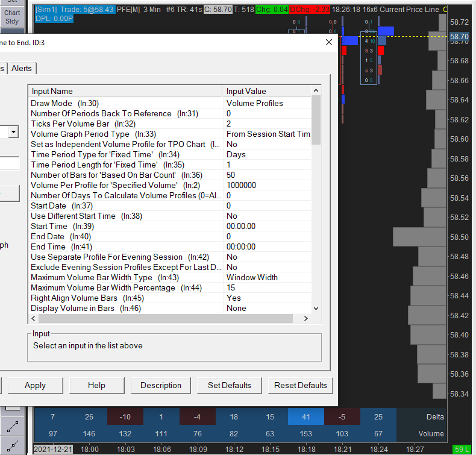Click the Volume value 153 cell
This screenshot has height=455, width=476.
coord(306,434)
